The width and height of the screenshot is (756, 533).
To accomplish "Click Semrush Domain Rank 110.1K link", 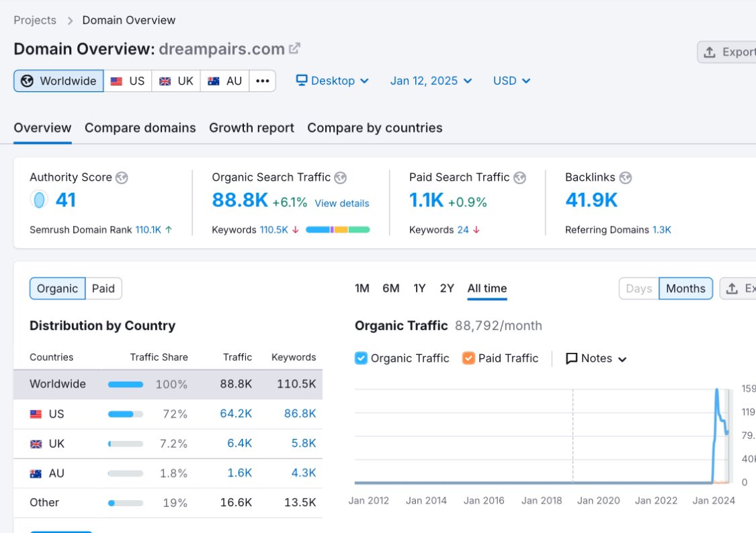I will tap(149, 230).
